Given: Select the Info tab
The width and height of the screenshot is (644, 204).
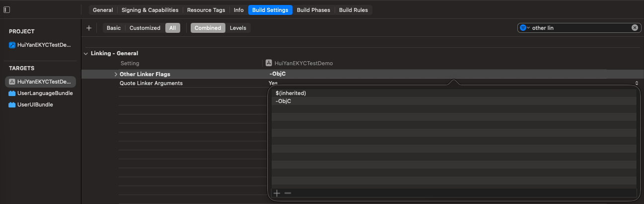Looking at the screenshot, I should point(239,10).
